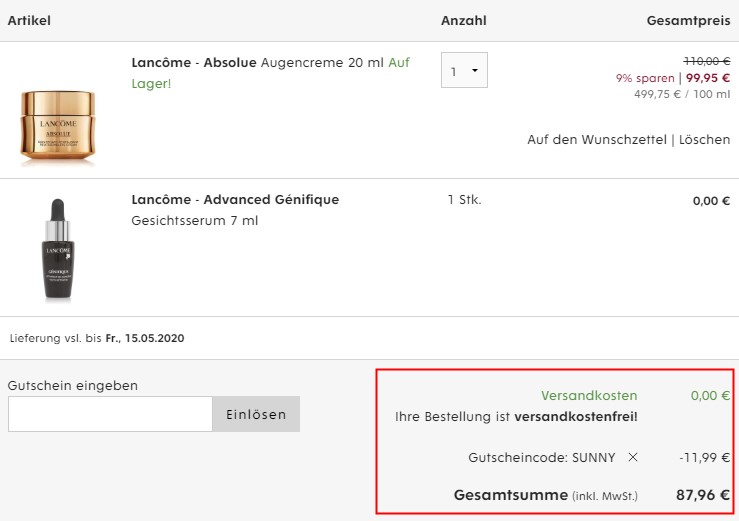This screenshot has height=521, width=739.
Task: Click the Gesamtsumme label
Action: [x=511, y=495]
